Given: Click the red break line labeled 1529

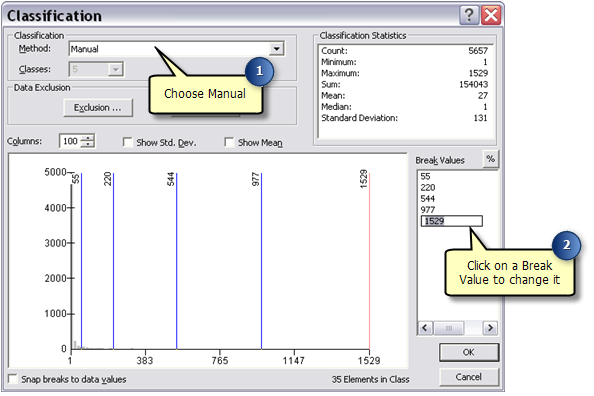Looking at the screenshot, I should pos(369,261).
